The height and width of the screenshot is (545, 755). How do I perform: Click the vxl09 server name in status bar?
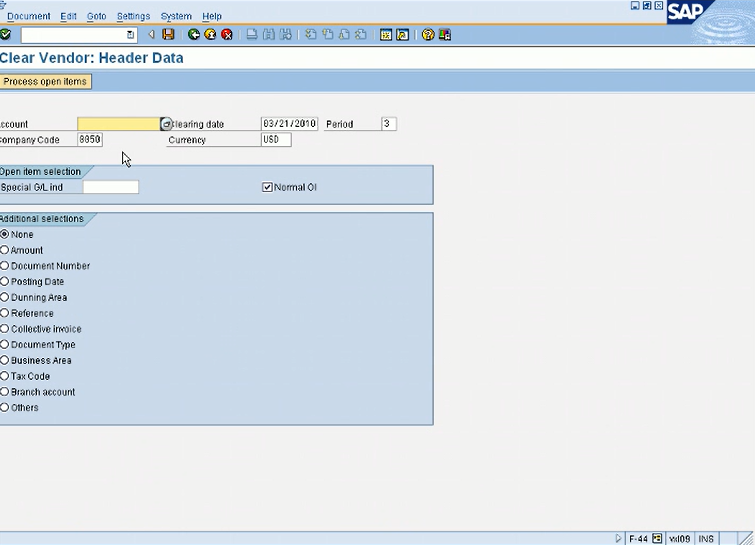coord(679,539)
